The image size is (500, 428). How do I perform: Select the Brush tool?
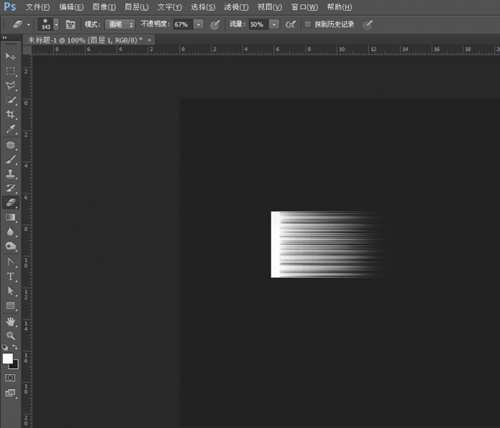coord(11,159)
